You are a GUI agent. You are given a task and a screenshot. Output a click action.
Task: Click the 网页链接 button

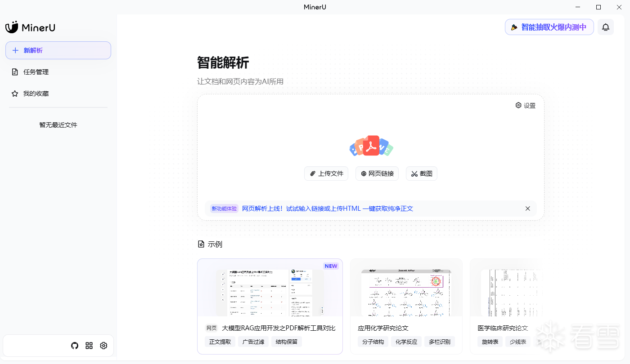pos(377,173)
